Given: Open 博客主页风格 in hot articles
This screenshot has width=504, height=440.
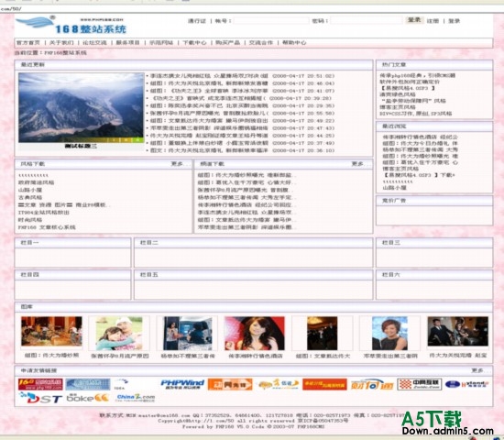Looking at the screenshot, I should [398, 107].
